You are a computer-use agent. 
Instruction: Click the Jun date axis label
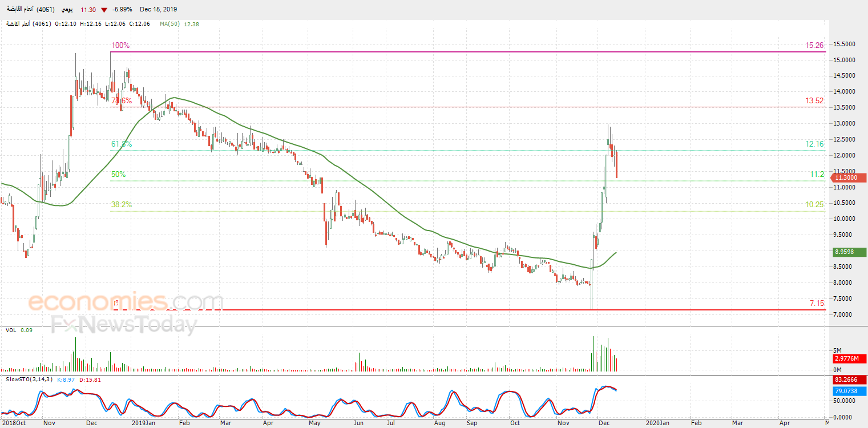coord(358,423)
